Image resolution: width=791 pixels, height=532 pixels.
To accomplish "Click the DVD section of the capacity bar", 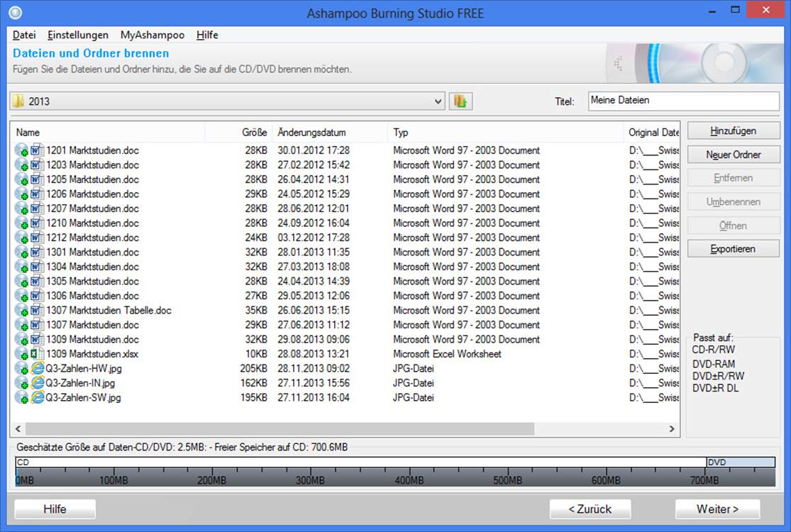I will point(741,462).
